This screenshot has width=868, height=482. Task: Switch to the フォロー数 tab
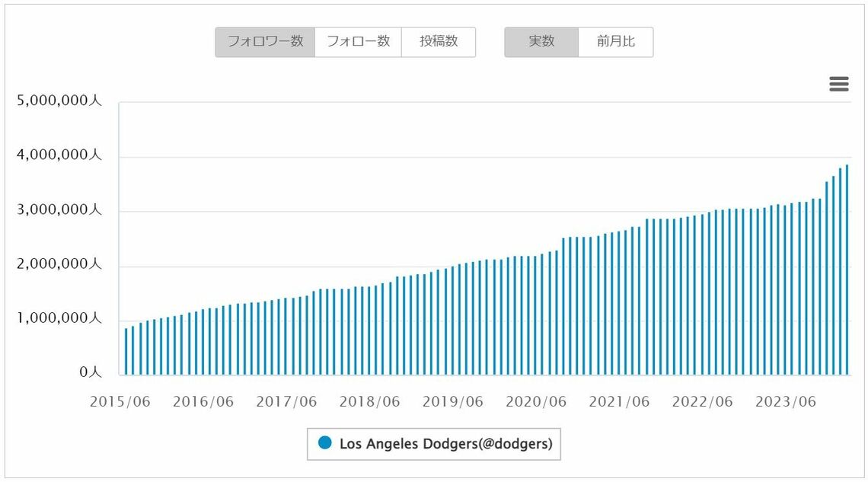point(358,42)
